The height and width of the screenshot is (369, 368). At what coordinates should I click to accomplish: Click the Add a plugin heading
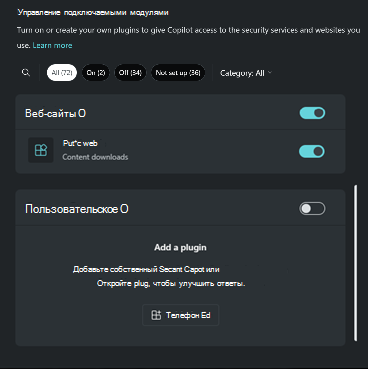pyautogui.click(x=180, y=247)
